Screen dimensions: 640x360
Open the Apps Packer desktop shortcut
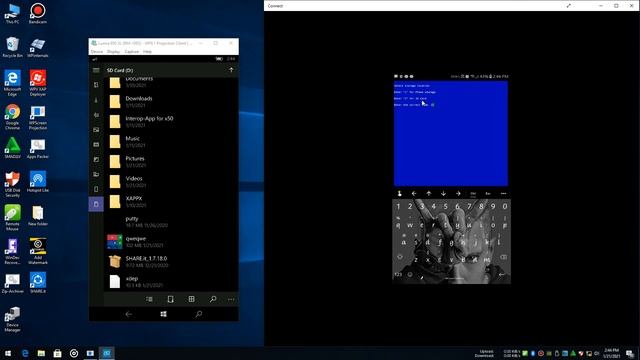click(38, 149)
